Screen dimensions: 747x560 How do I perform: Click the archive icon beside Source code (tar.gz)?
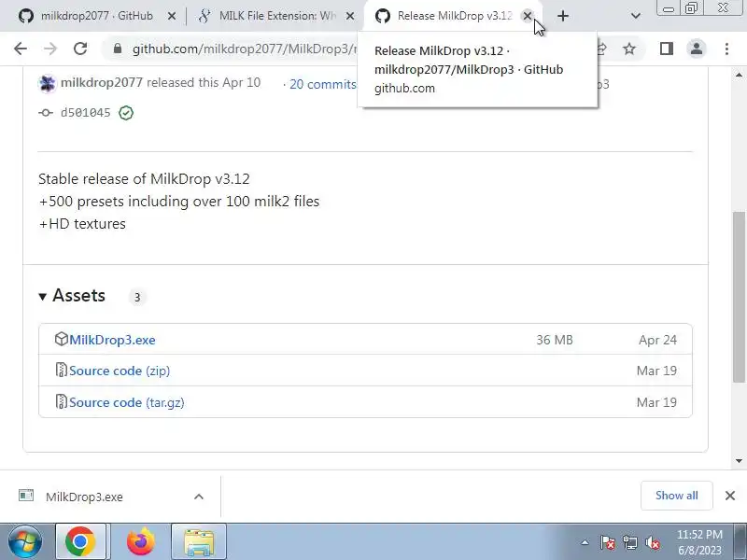62,401
